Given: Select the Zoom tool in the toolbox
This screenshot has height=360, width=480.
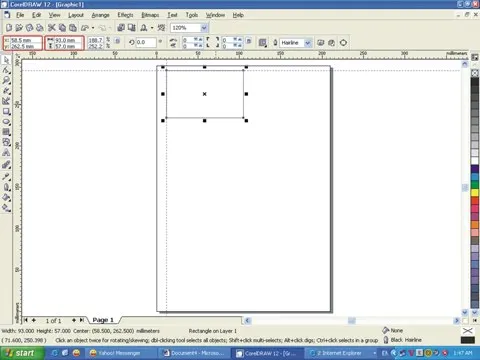Looking at the screenshot, I should [6, 81].
